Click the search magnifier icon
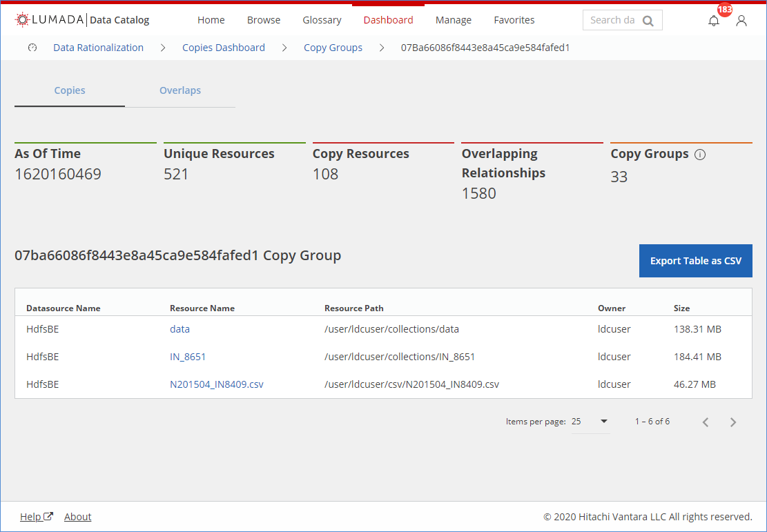 point(648,20)
